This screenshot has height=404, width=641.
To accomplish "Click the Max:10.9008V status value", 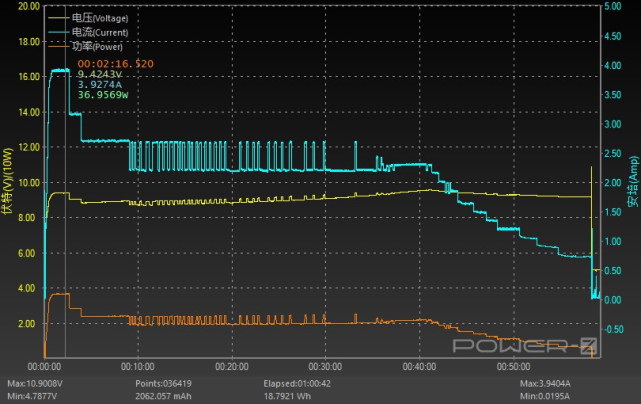I will tap(35, 384).
